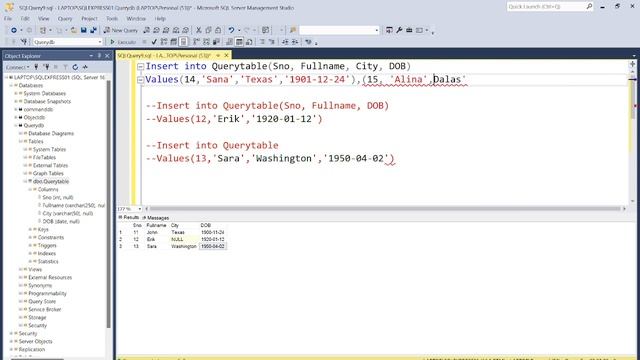Screen dimensions: 640x360
Task: Open the Connect dropdown in Object Explorer
Action: [18, 67]
